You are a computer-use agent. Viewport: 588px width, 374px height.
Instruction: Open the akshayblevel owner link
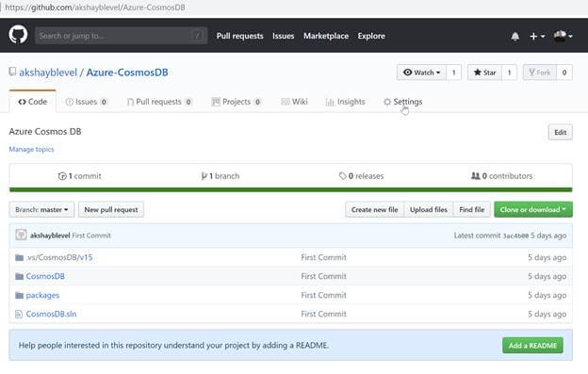[x=48, y=73]
